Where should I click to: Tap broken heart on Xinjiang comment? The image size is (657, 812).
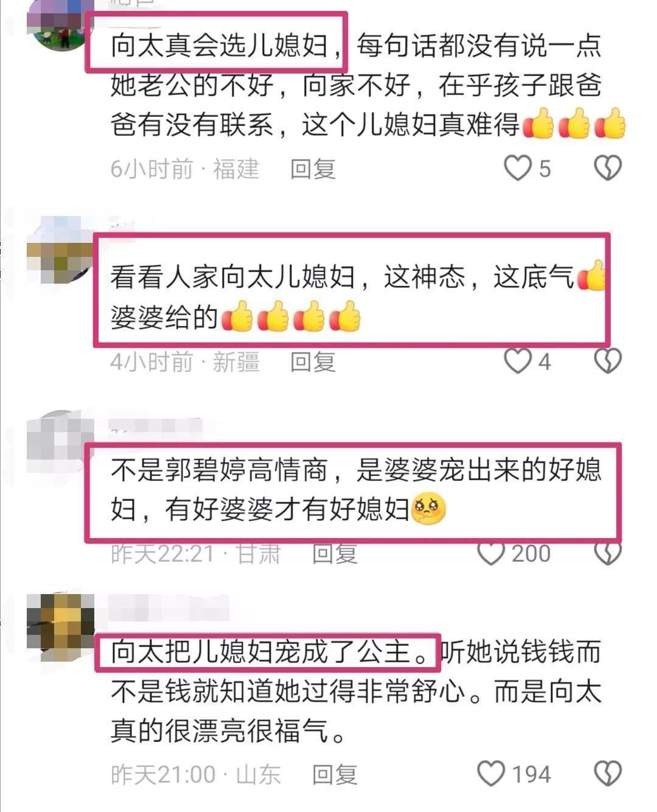click(608, 361)
